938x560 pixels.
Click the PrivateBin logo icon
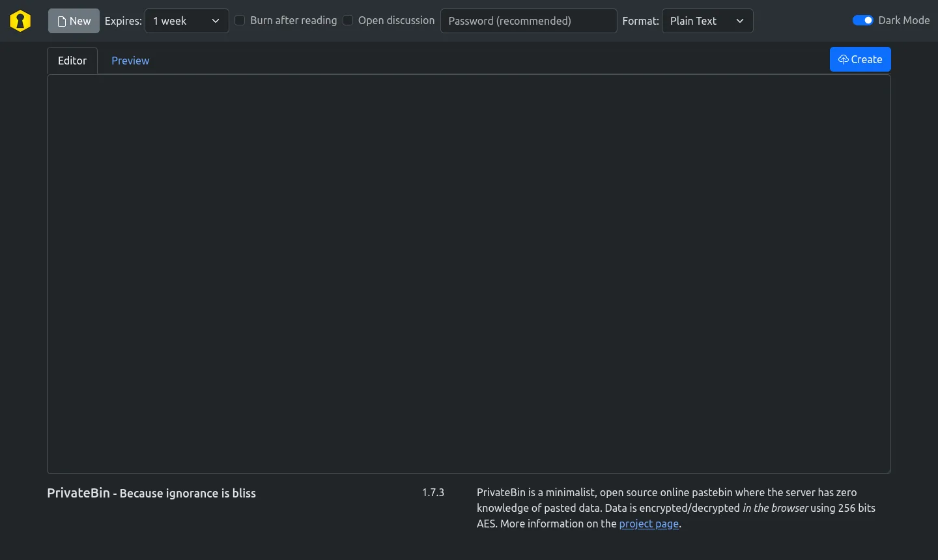coord(20,20)
